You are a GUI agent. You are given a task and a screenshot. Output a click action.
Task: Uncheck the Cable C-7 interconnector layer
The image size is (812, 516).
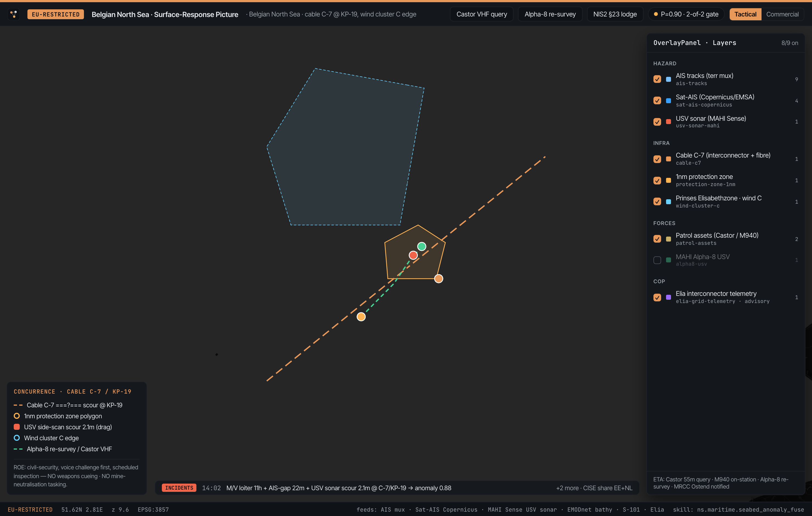pyautogui.click(x=657, y=159)
